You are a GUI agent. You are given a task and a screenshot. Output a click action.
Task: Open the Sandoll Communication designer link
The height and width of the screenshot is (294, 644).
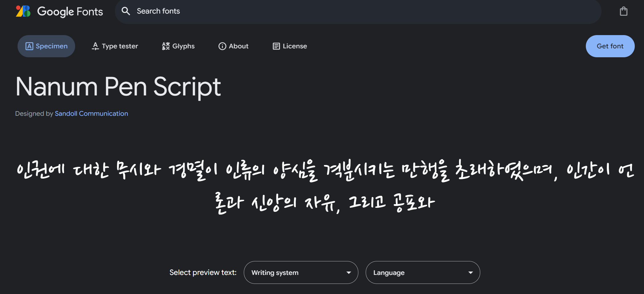tap(91, 114)
